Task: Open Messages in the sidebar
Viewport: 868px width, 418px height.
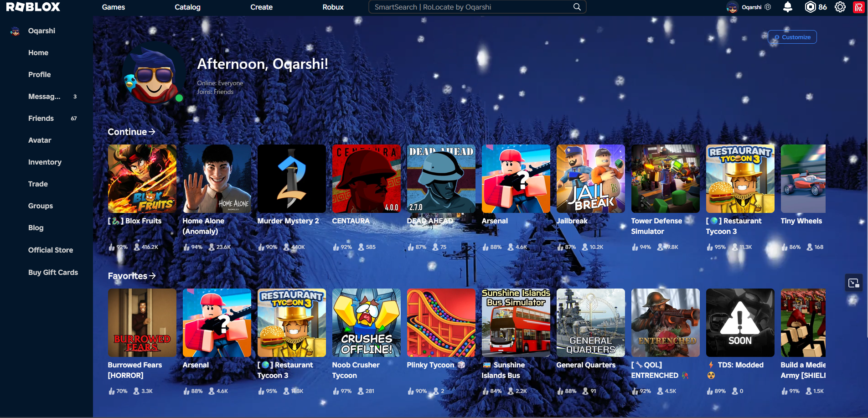Action: 44,96
